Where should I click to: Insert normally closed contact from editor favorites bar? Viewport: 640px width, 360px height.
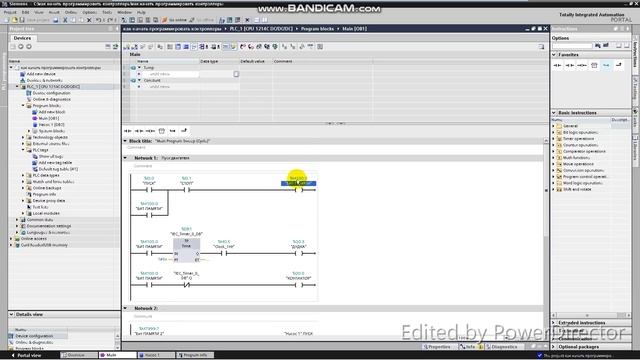click(139, 131)
